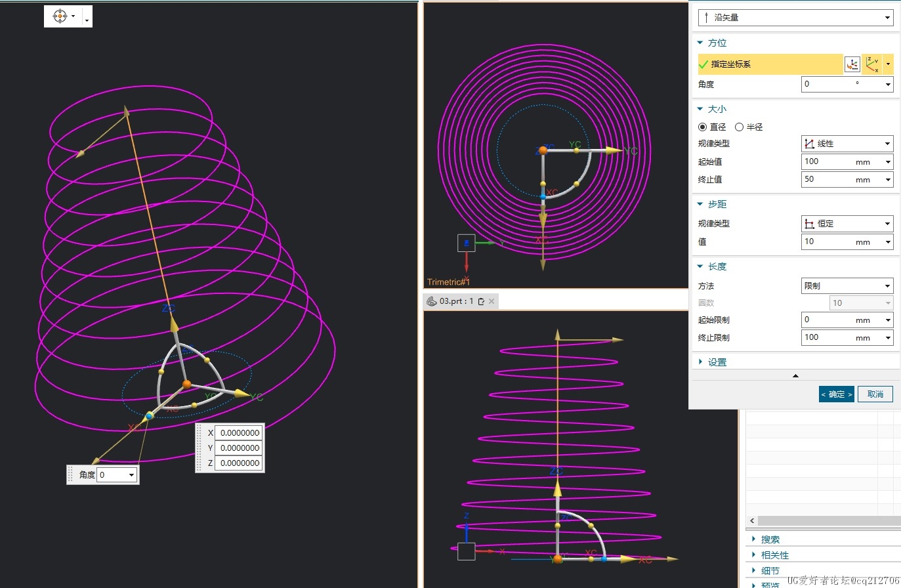
Task: Click the Trimetric#1 view label
Action: tap(448, 282)
